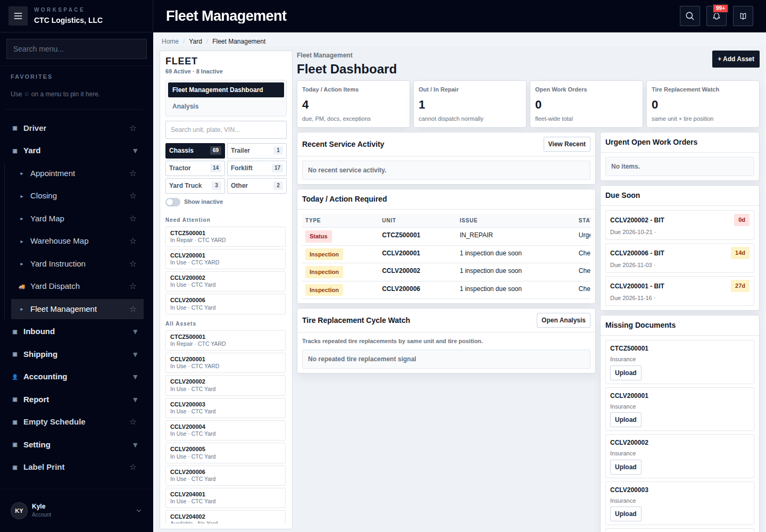Open Tire Replacement Watch summary card
Image resolution: width=766 pixels, height=532 pixels.
[703, 104]
